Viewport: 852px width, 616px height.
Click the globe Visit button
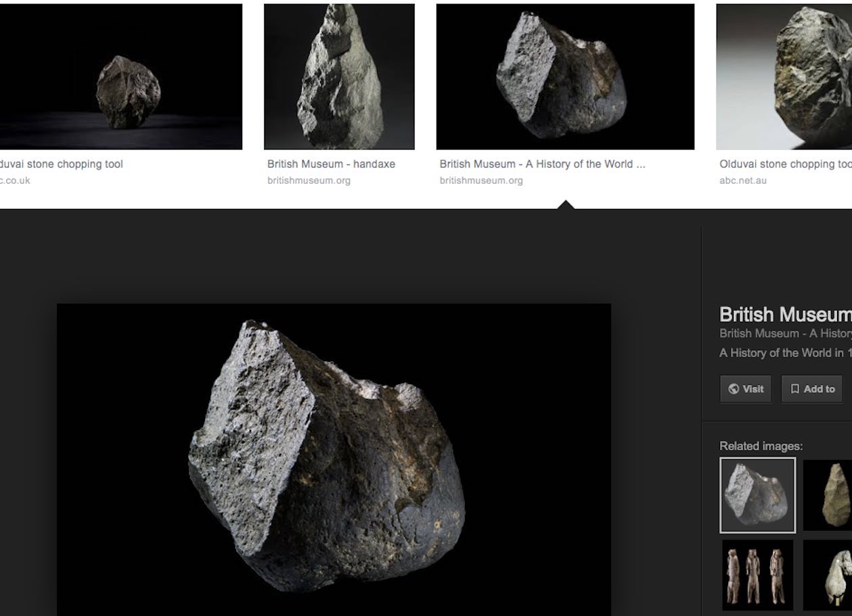point(745,389)
